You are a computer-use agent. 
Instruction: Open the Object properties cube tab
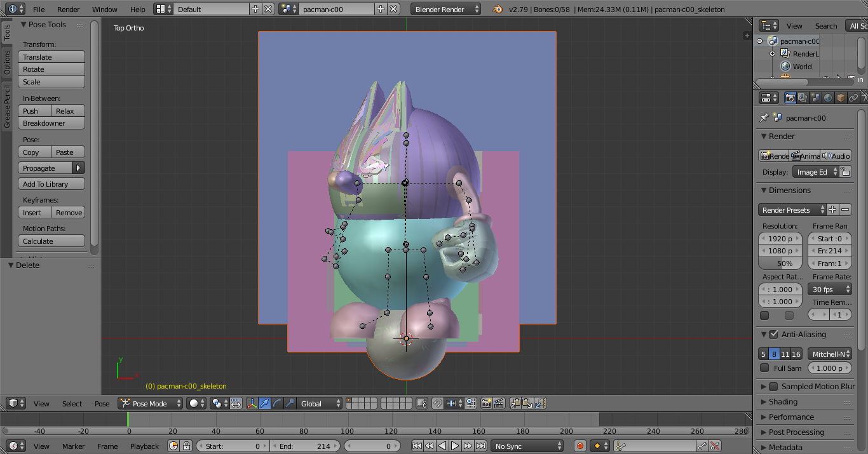tap(841, 98)
